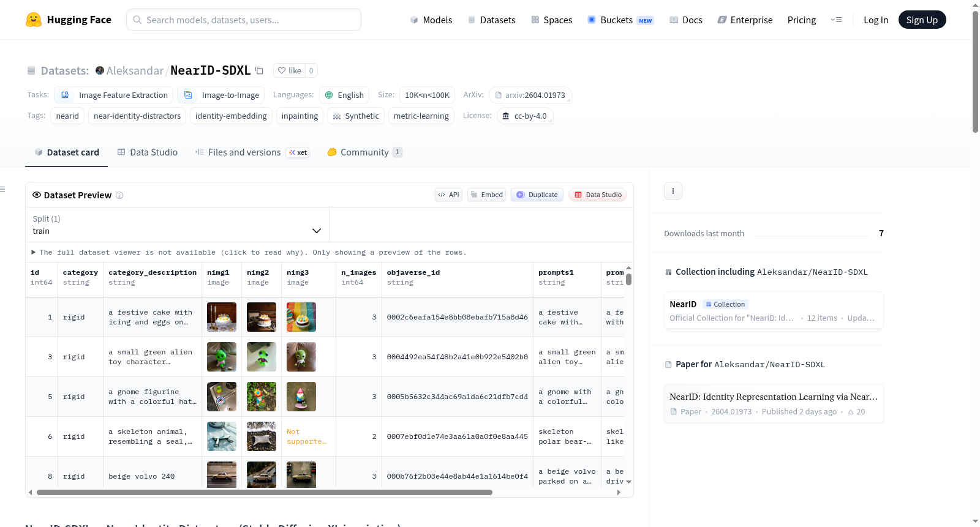The image size is (980, 527).
Task: Click the near-identity-distractors tag
Action: pyautogui.click(x=137, y=116)
